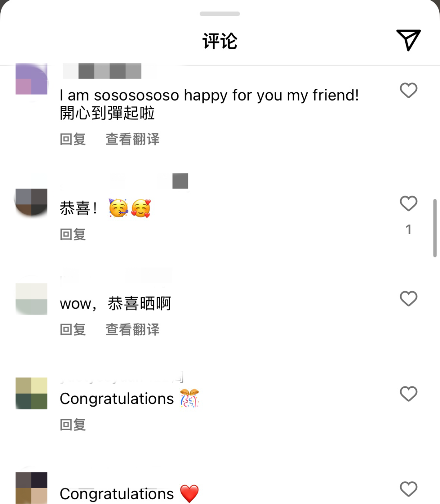Like the Congratulations red heart comment
Image resolution: width=440 pixels, height=504 pixels.
coord(408,489)
